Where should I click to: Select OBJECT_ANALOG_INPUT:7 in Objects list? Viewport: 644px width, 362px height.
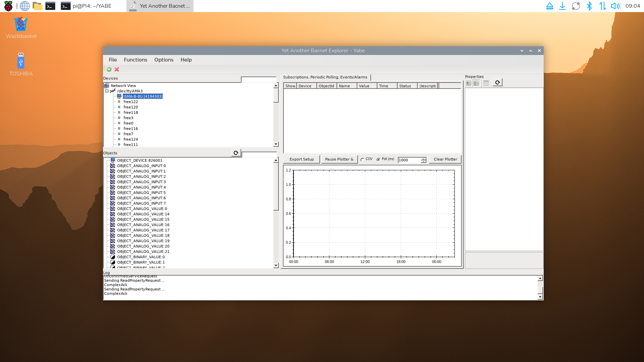click(141, 203)
